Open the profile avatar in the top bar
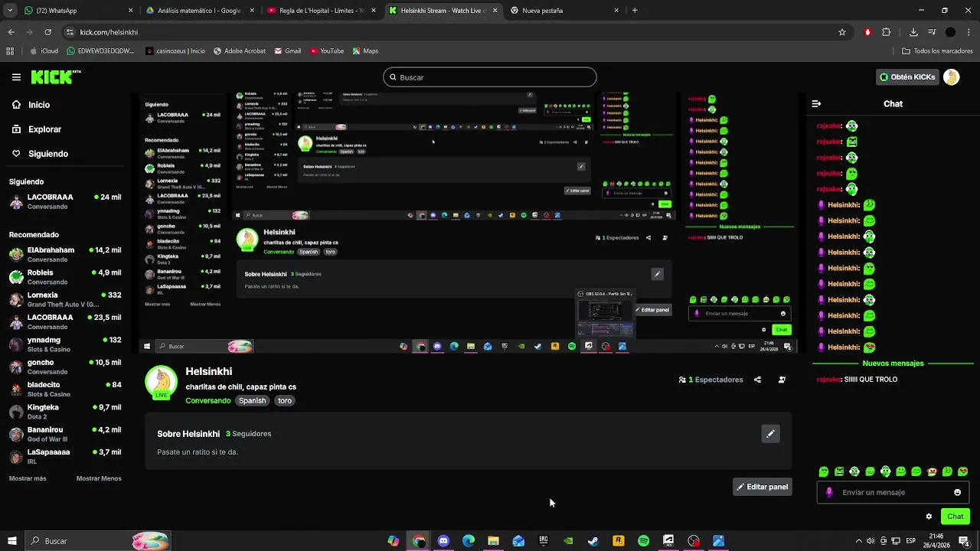 951,77
